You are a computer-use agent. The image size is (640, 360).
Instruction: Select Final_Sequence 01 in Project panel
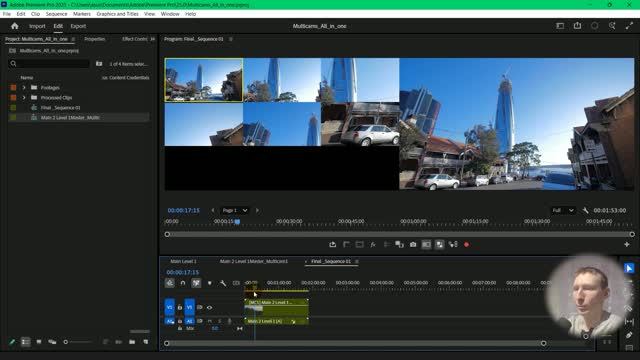pyautogui.click(x=60, y=108)
